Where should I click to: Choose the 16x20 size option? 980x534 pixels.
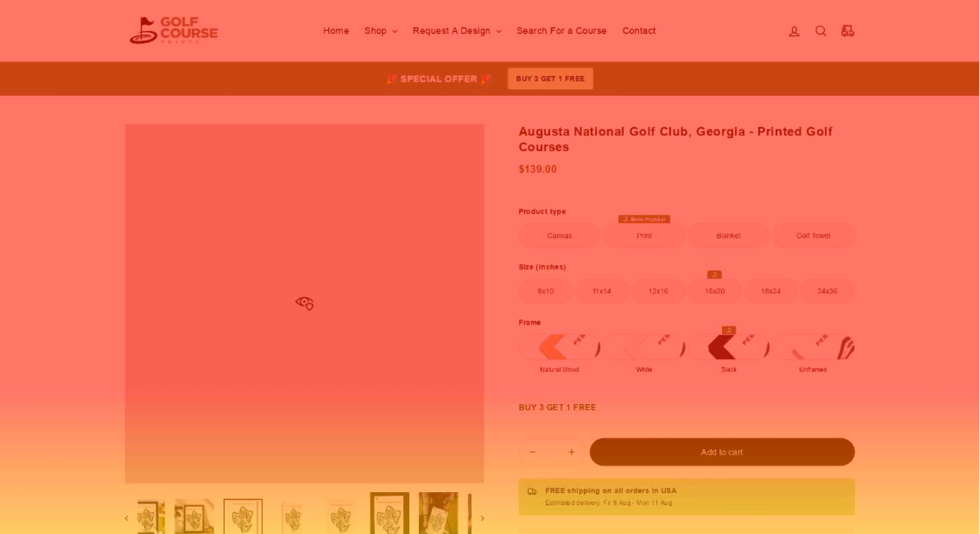[x=714, y=291]
